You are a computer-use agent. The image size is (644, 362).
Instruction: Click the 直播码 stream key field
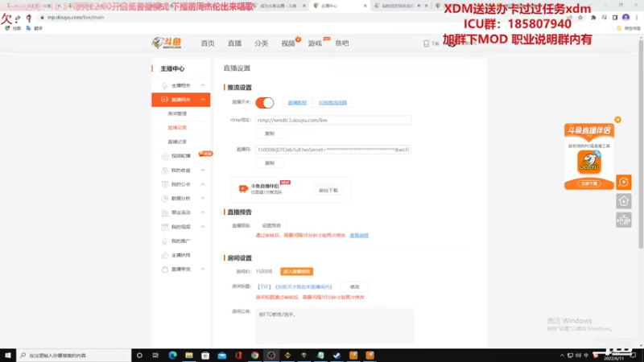[x=333, y=150]
